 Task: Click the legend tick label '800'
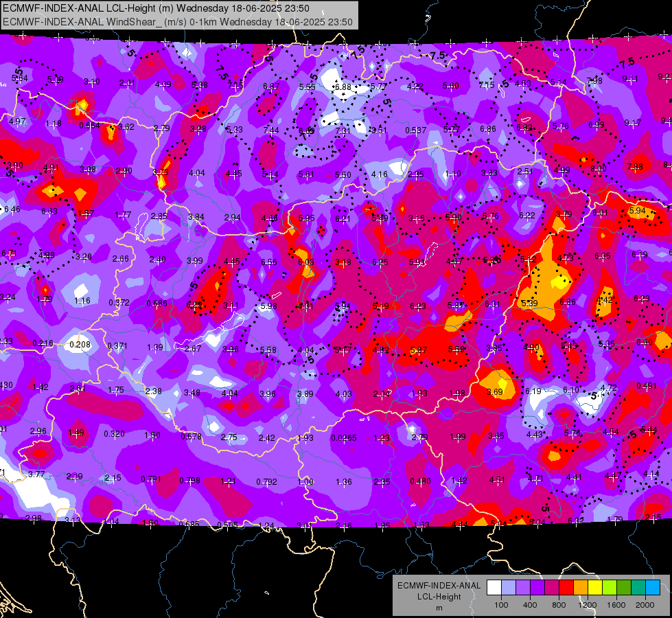tap(559, 605)
